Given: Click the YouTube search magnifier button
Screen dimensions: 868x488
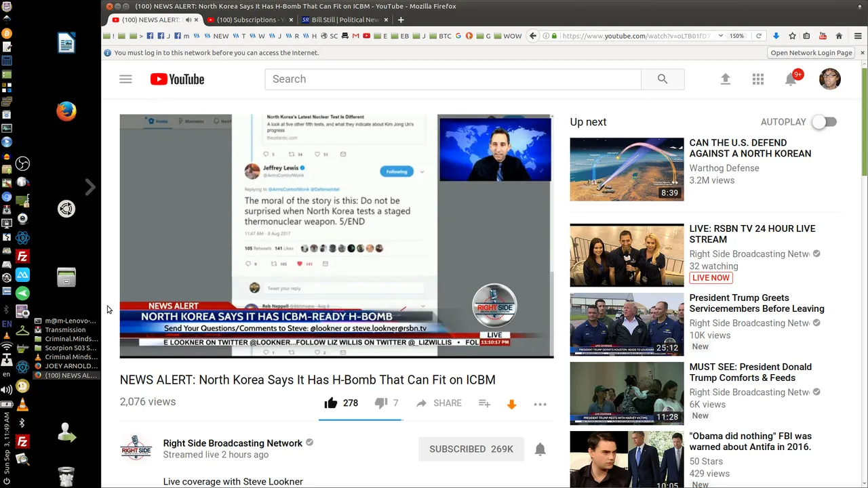Looking at the screenshot, I should coord(663,79).
